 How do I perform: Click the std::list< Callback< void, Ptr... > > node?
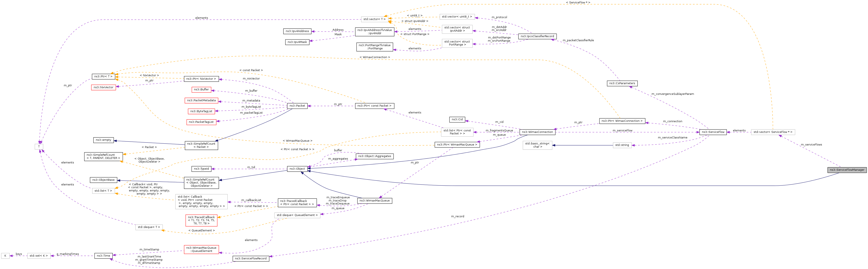click(x=201, y=201)
